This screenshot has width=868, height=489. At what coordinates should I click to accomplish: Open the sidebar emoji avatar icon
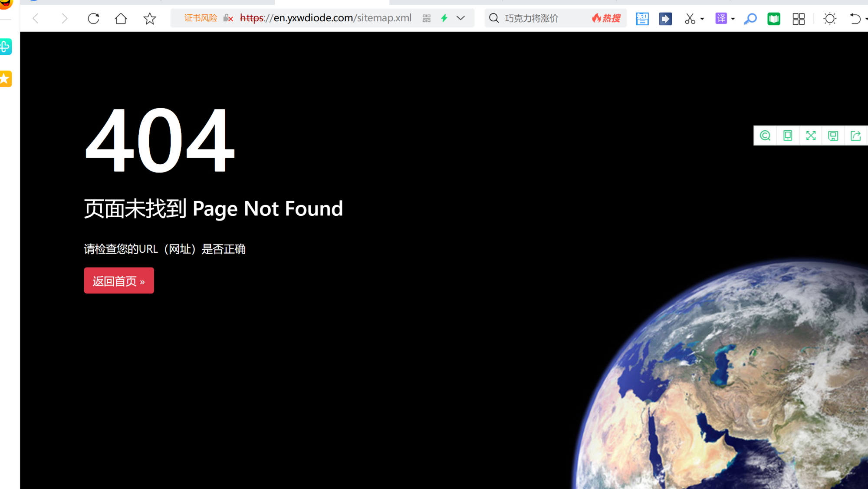[6, 4]
